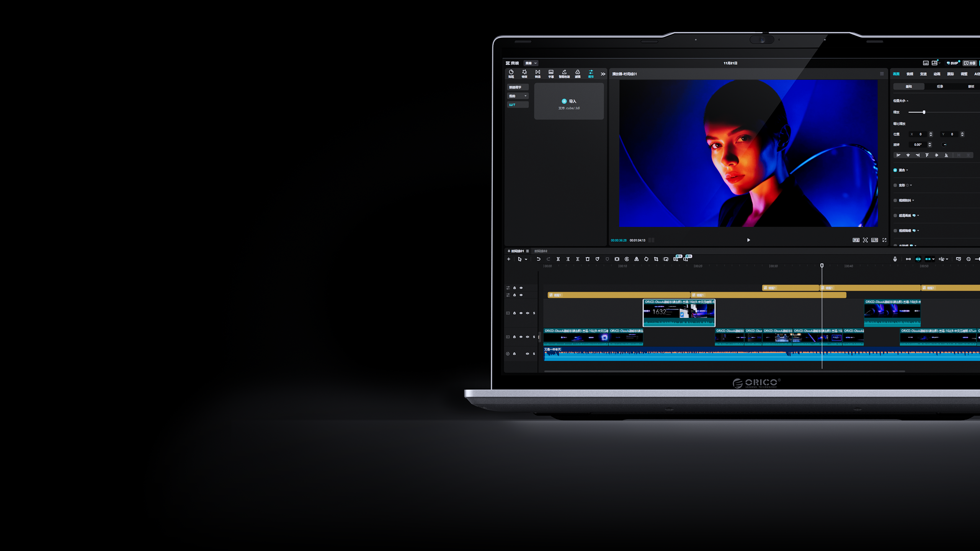Click the 导入 import LUT button
Image resolution: width=980 pixels, height=551 pixels.
tap(569, 101)
